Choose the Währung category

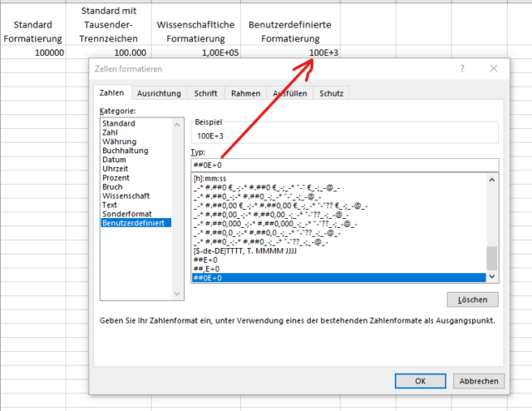(x=135, y=141)
